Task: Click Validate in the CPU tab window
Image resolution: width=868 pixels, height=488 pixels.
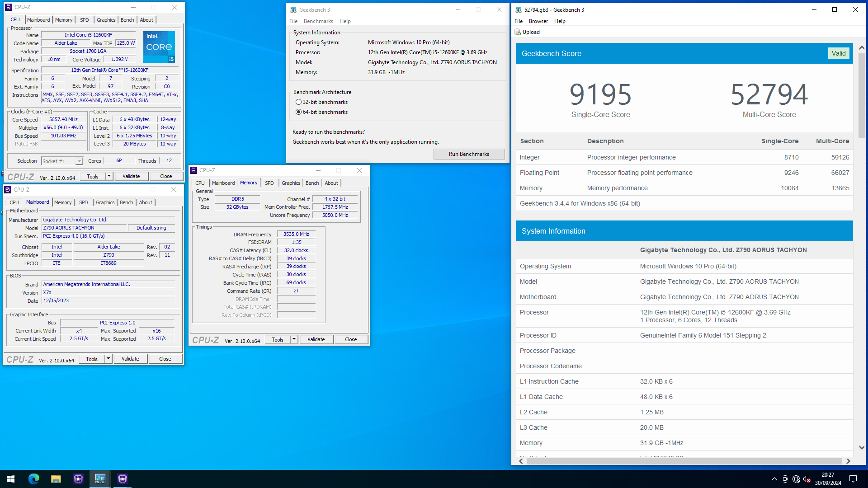Action: 131,176
